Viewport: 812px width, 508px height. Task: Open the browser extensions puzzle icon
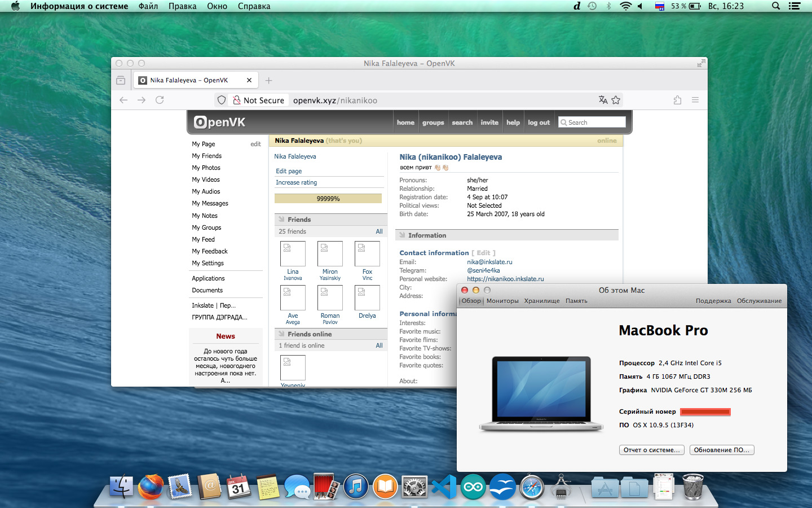tap(677, 100)
